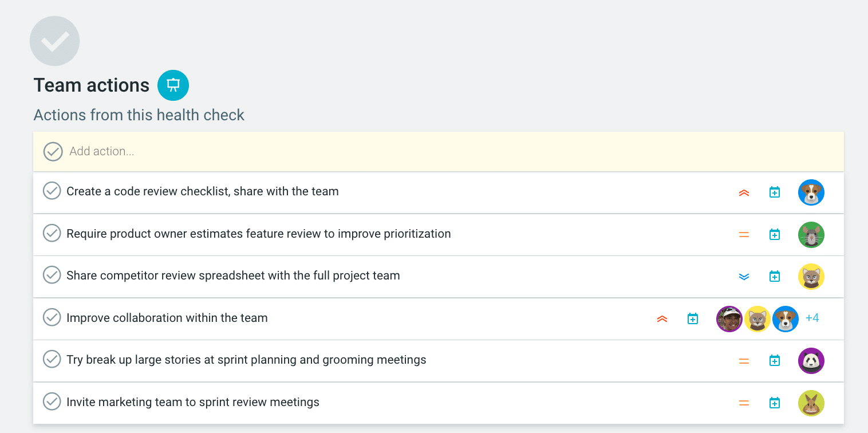868x433 pixels.
Task: Open calendar for competitor review spreadsheet action
Action: click(x=774, y=277)
